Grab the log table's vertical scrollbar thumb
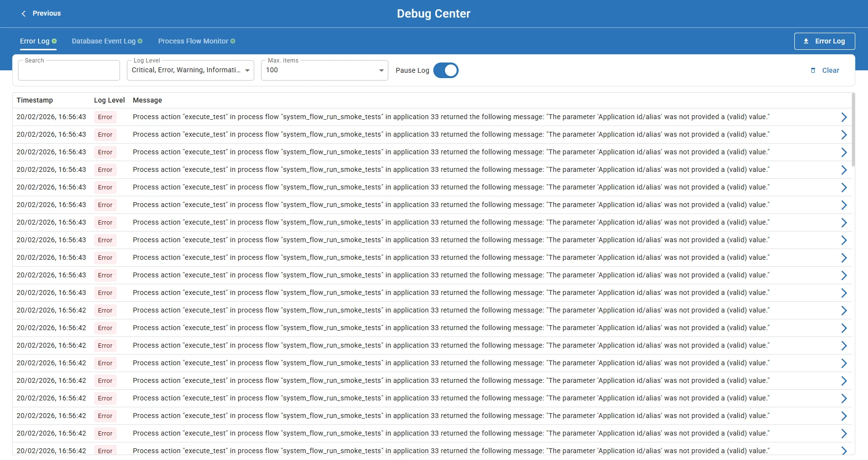The height and width of the screenshot is (460, 868). [x=853, y=130]
